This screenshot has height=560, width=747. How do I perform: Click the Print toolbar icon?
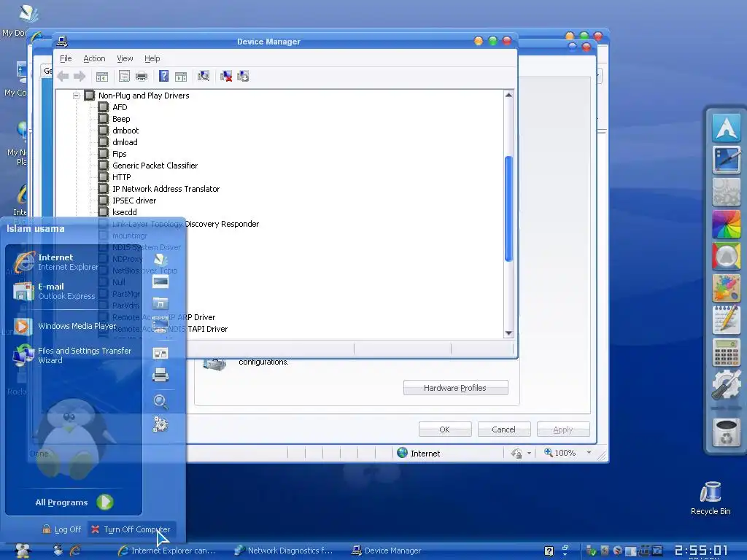point(142,76)
